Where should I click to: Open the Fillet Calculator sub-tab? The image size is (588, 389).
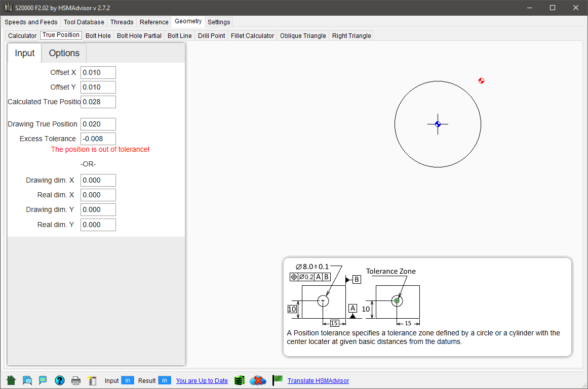pyautogui.click(x=252, y=35)
